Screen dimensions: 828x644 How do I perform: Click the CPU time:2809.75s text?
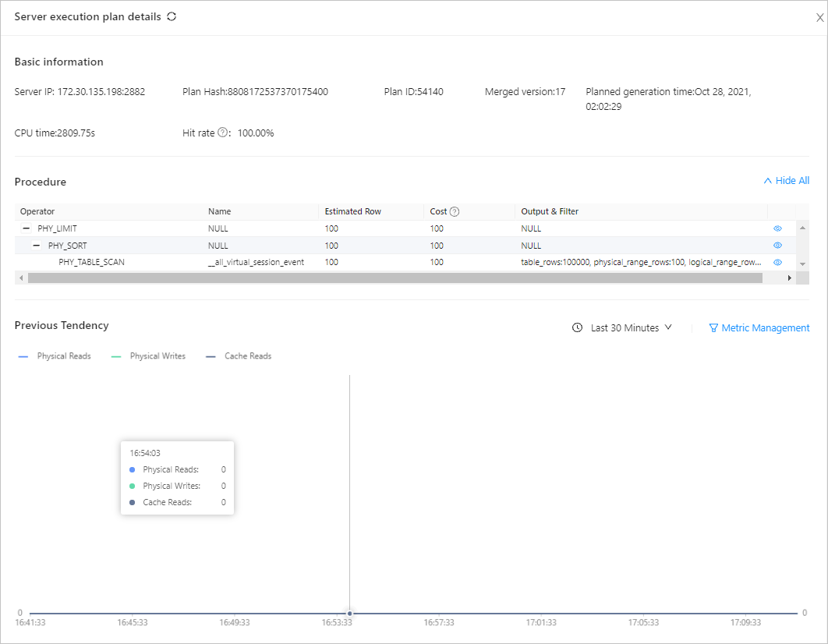click(55, 133)
